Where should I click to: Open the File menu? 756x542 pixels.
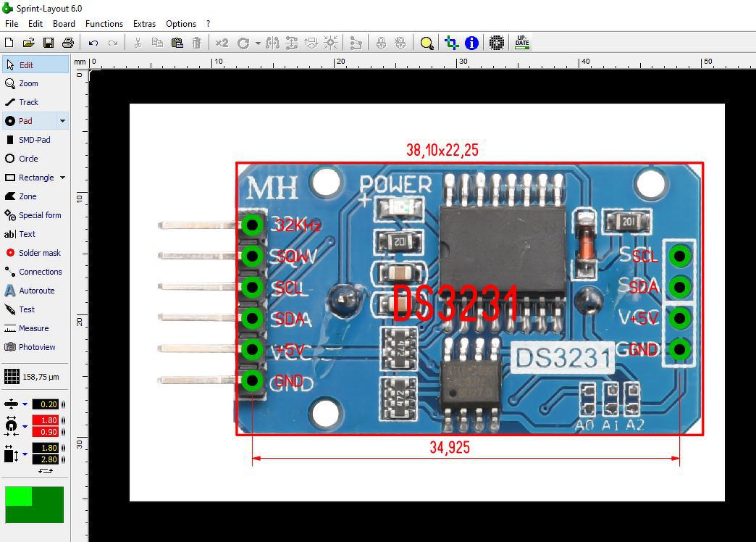(12, 24)
